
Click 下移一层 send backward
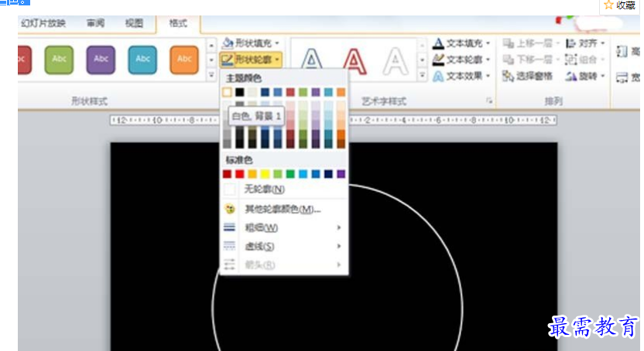click(x=531, y=60)
